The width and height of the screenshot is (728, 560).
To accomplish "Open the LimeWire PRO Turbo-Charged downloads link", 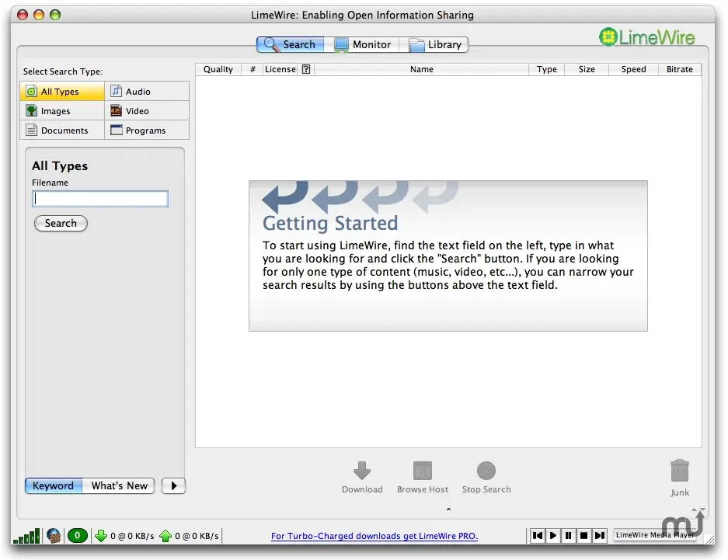I will coord(374,536).
